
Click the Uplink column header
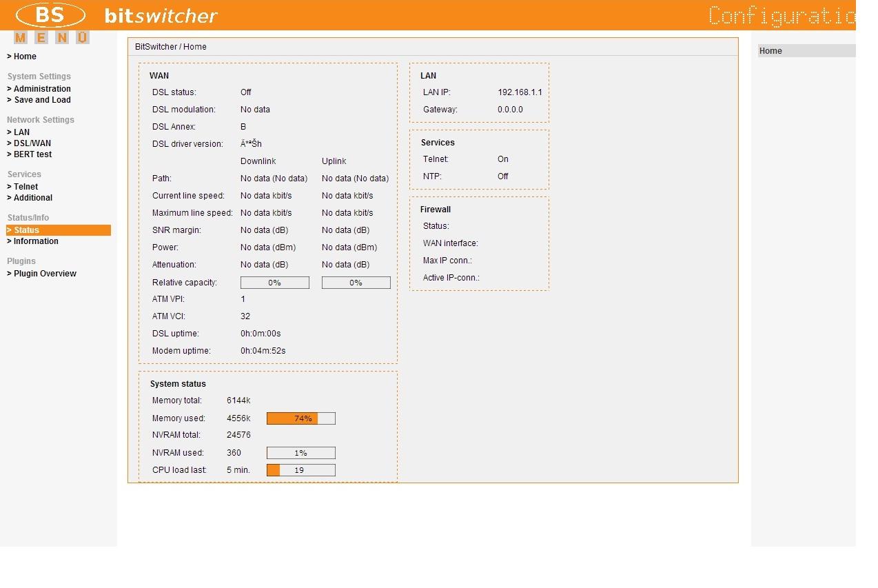point(334,161)
